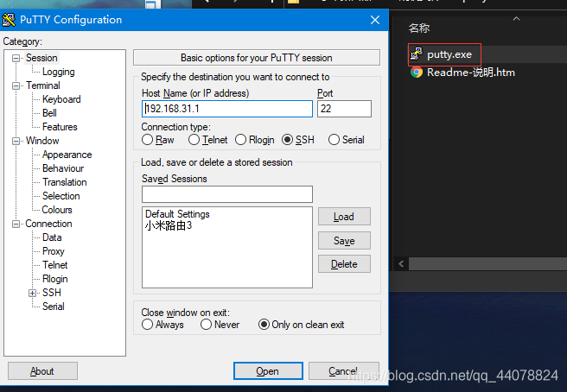Screen dimensions: 567x392
Task: Open the Telnet category in tree
Action: point(54,265)
